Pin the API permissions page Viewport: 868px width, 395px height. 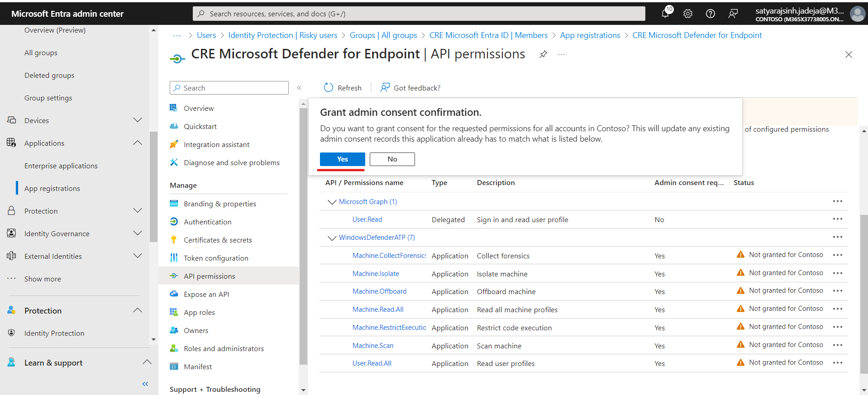coord(543,54)
